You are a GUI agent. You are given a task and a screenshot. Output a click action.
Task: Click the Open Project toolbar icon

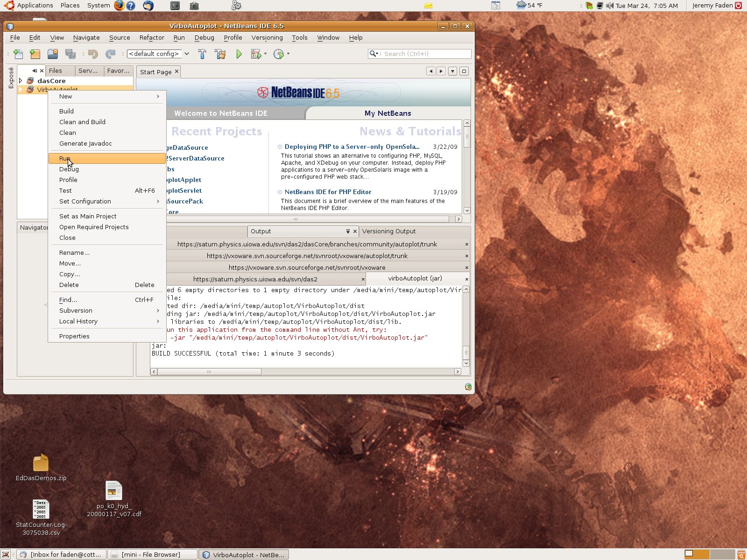point(53,54)
